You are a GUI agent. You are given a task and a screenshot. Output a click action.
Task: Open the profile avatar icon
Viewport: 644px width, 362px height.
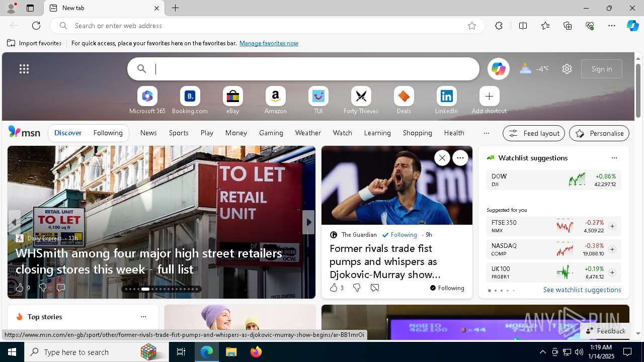point(11,8)
